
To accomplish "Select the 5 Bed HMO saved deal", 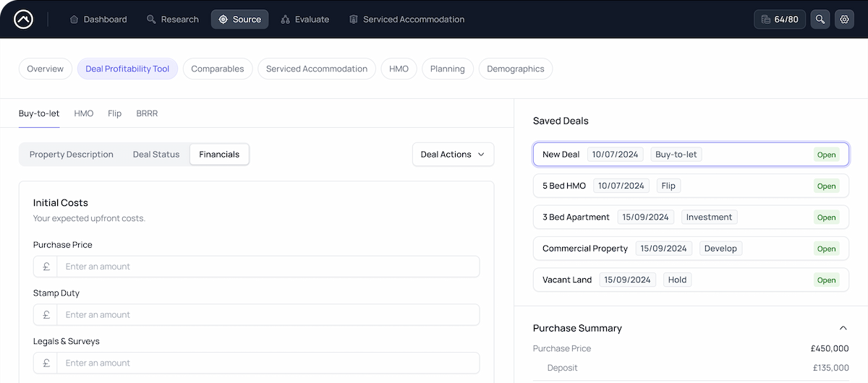I will coord(691,186).
